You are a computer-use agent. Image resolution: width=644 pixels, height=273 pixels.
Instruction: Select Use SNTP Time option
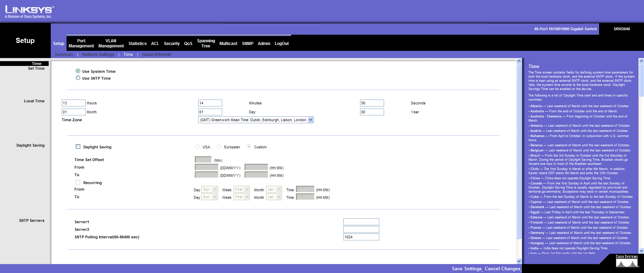(78, 78)
